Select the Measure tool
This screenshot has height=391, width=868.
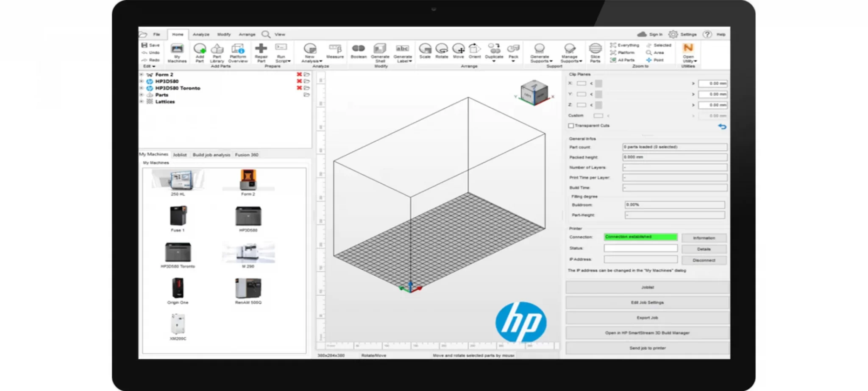click(x=335, y=51)
